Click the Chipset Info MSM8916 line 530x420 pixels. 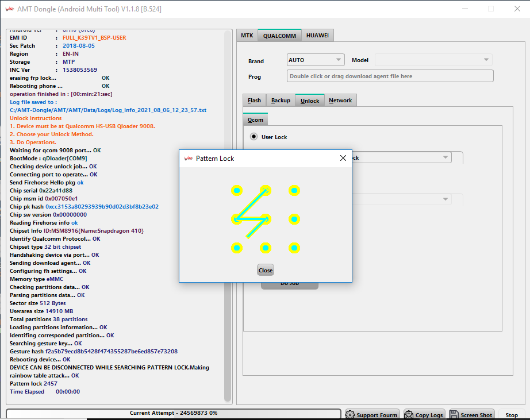tap(76, 231)
